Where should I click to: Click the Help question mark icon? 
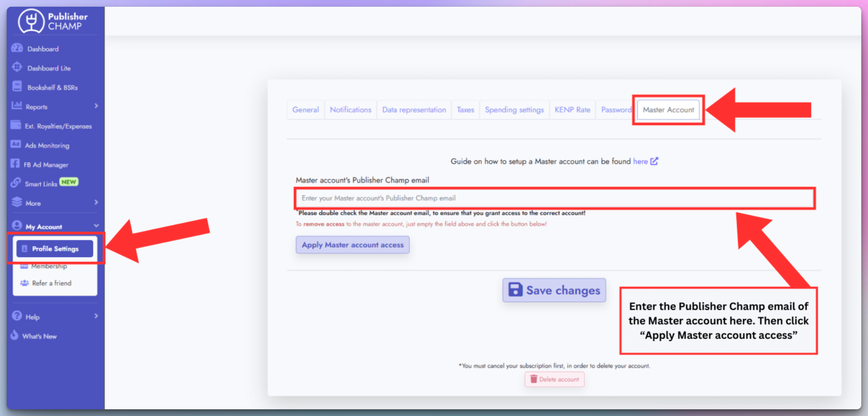(17, 316)
